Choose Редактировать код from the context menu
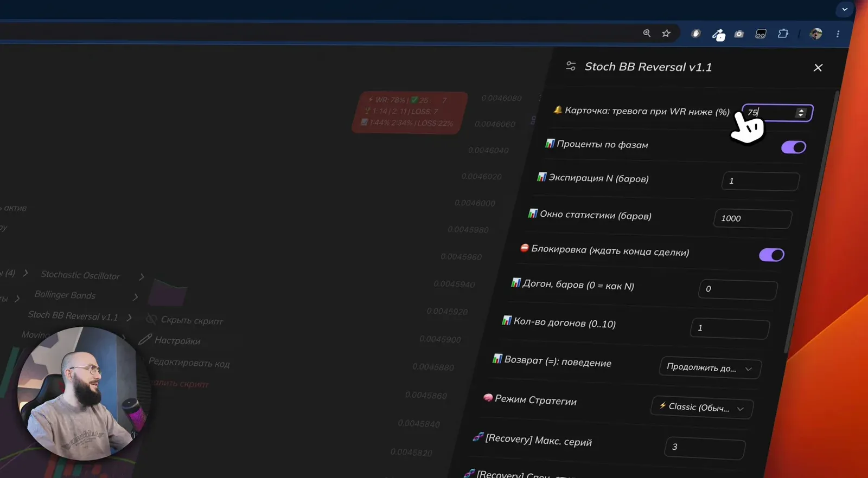Screen dimensions: 868x478 pyautogui.click(x=189, y=362)
